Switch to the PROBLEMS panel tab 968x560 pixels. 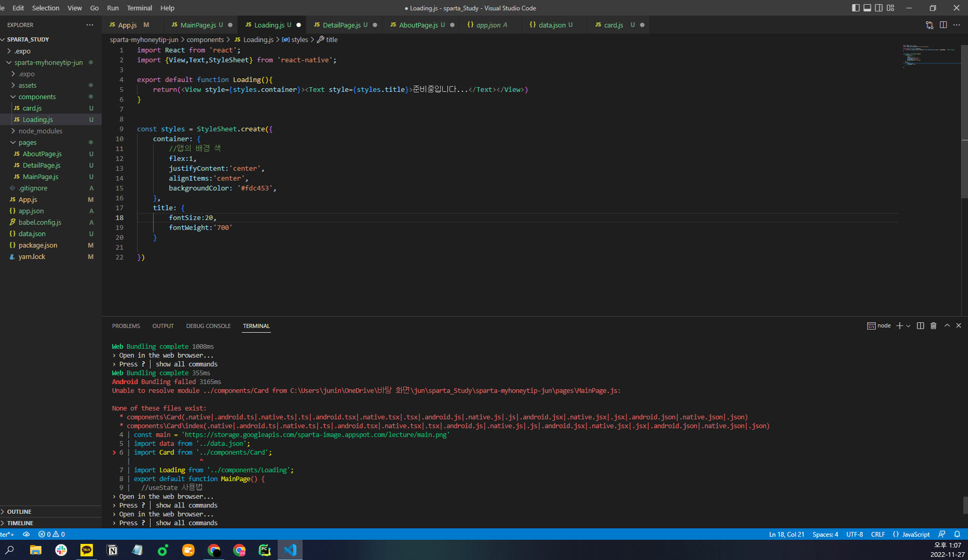click(126, 326)
